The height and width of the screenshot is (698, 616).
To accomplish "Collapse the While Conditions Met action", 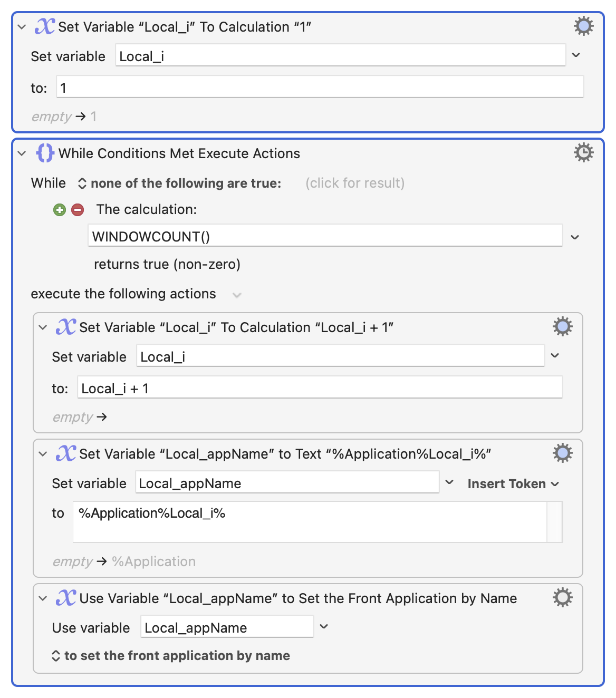I will [22, 153].
